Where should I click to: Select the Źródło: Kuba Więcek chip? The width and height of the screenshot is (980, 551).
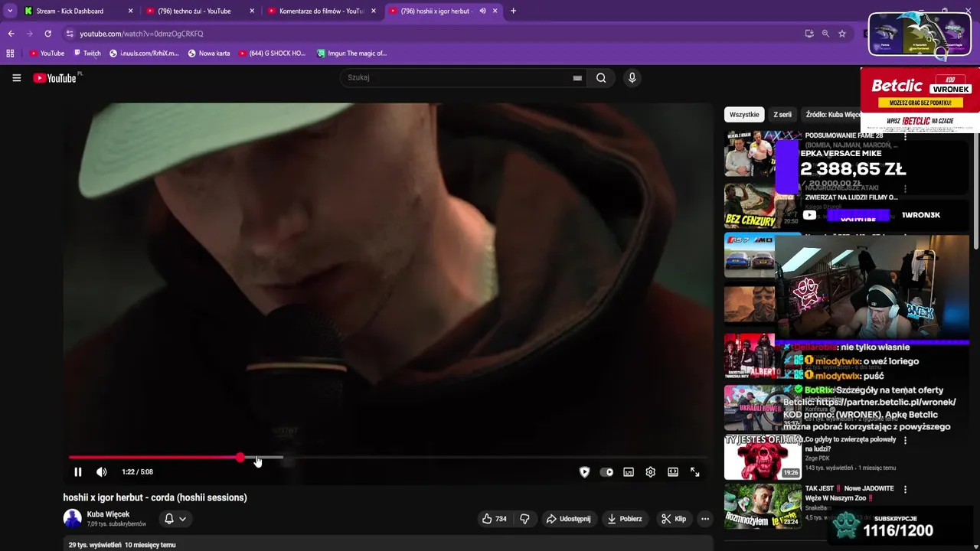point(833,115)
